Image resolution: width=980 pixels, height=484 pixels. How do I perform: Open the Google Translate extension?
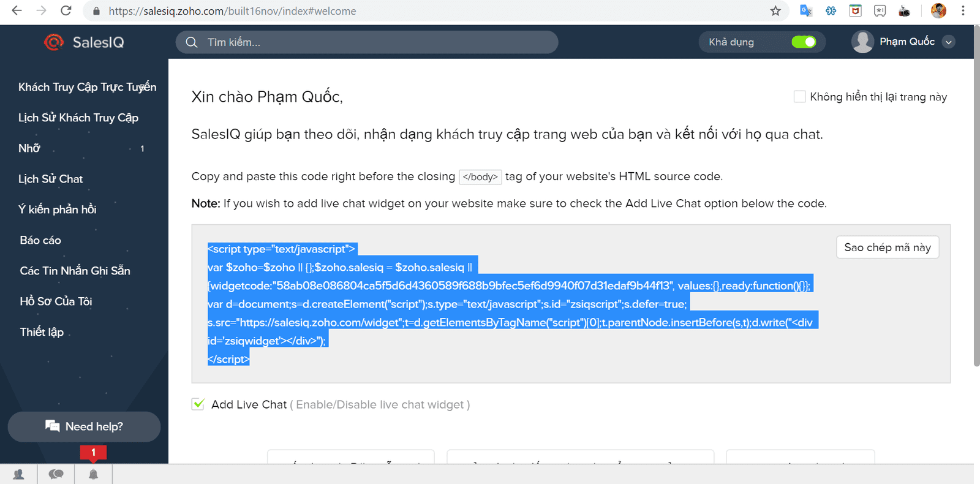click(806, 10)
